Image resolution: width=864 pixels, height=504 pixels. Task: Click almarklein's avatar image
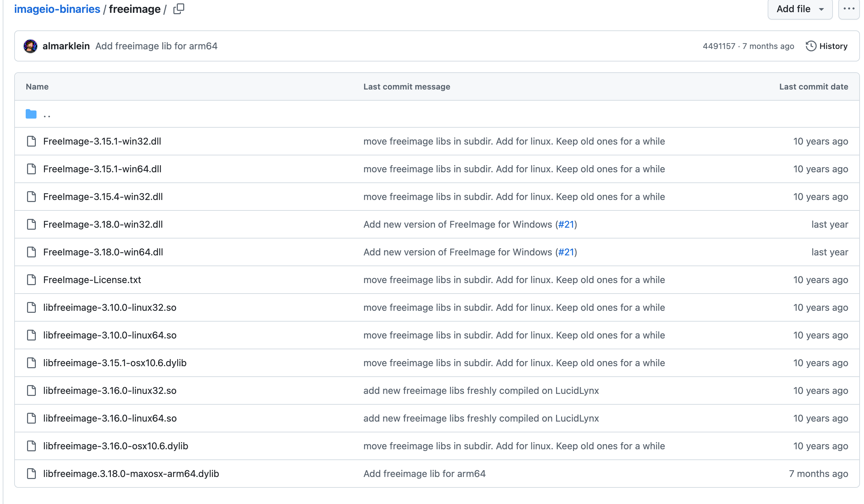(x=30, y=46)
